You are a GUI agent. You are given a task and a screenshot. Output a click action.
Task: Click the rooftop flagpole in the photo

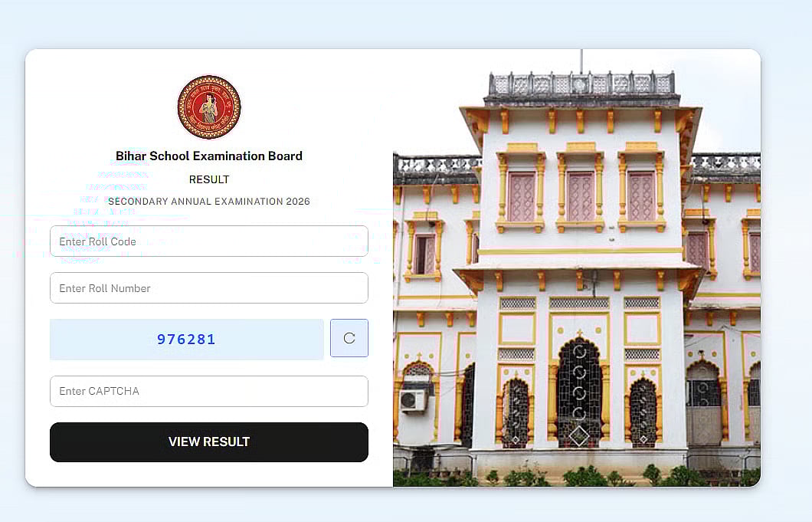point(581,61)
